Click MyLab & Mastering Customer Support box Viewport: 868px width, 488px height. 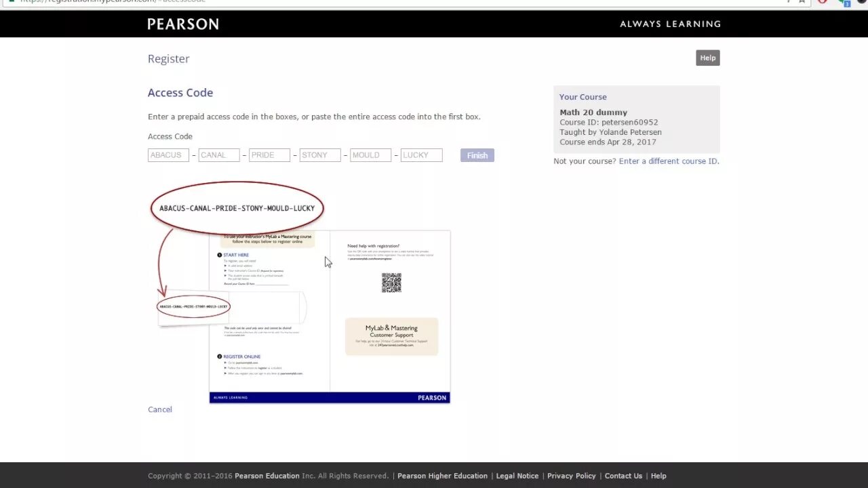[392, 336]
